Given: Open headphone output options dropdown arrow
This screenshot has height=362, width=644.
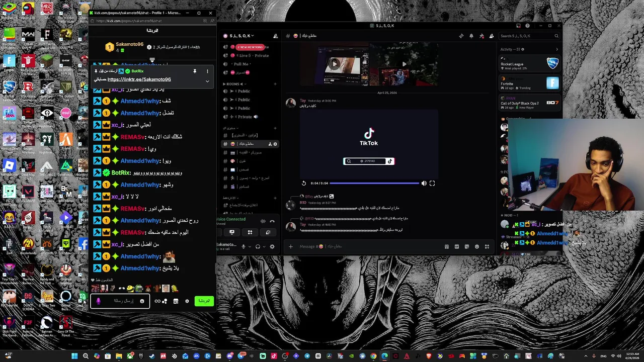Looking at the screenshot, I should click(x=264, y=246).
